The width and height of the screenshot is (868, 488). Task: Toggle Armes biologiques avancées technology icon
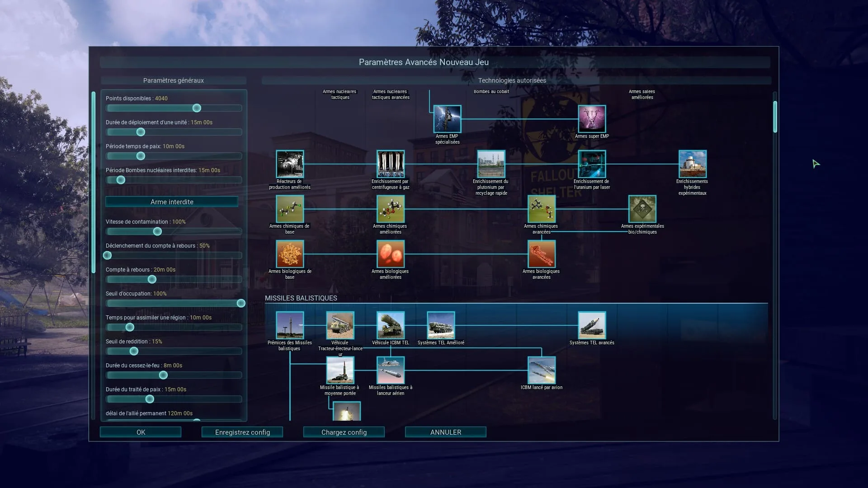(542, 254)
